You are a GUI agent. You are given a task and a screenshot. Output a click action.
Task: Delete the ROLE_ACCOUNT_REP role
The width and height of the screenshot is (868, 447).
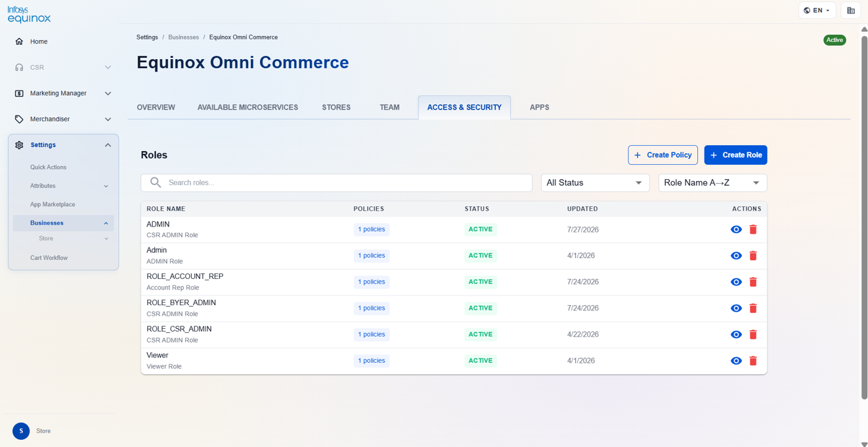click(753, 282)
